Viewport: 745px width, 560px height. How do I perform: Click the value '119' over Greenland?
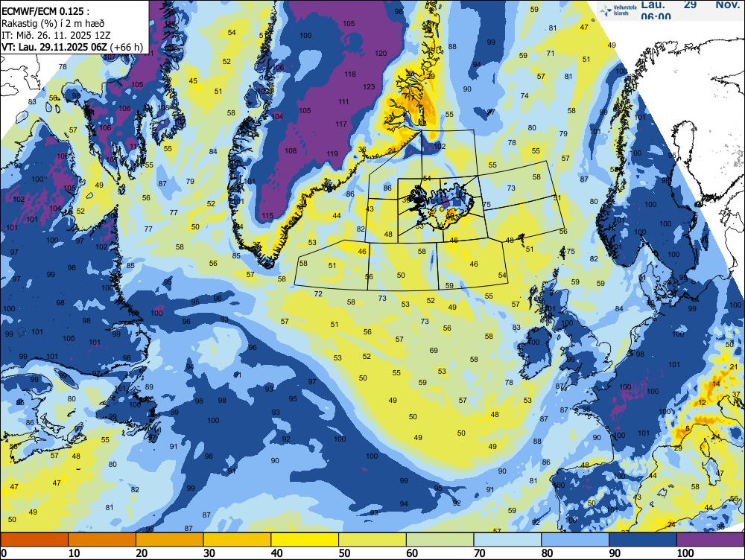click(332, 154)
